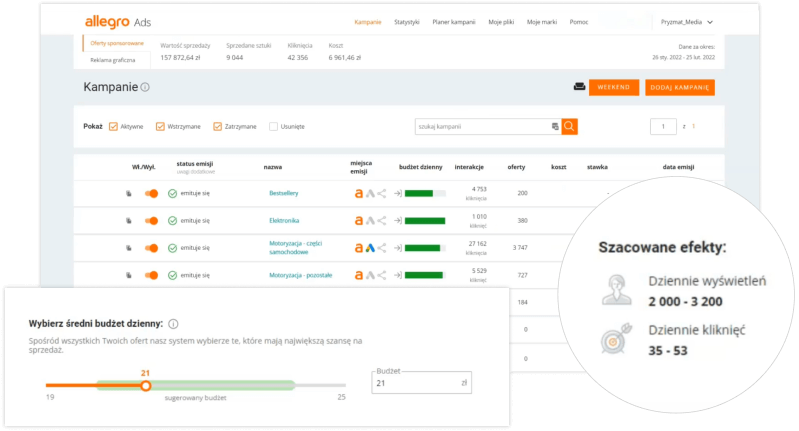Click the Bestsellery daily budget progress bar
The width and height of the screenshot is (799, 431).
(425, 194)
